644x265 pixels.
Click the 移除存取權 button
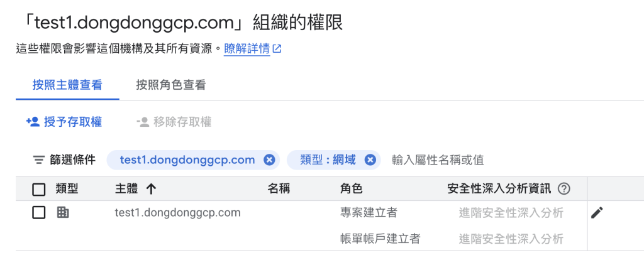pyautogui.click(x=174, y=122)
